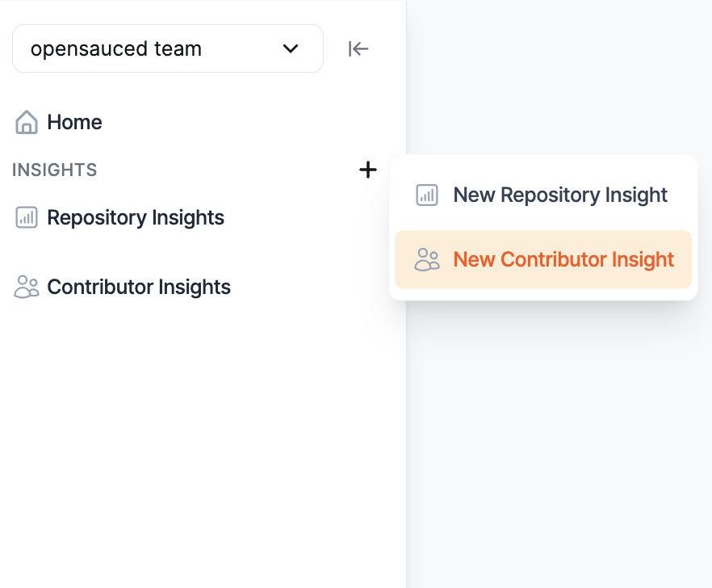This screenshot has height=588, width=712.
Task: Choose New Repository Insight from the menu
Action: (560, 195)
